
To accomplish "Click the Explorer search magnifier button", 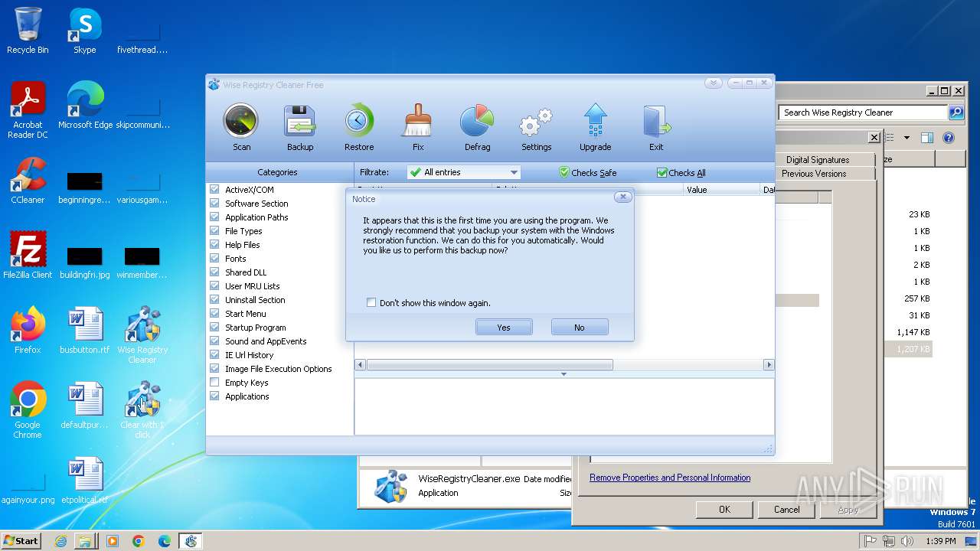I will pyautogui.click(x=956, y=112).
